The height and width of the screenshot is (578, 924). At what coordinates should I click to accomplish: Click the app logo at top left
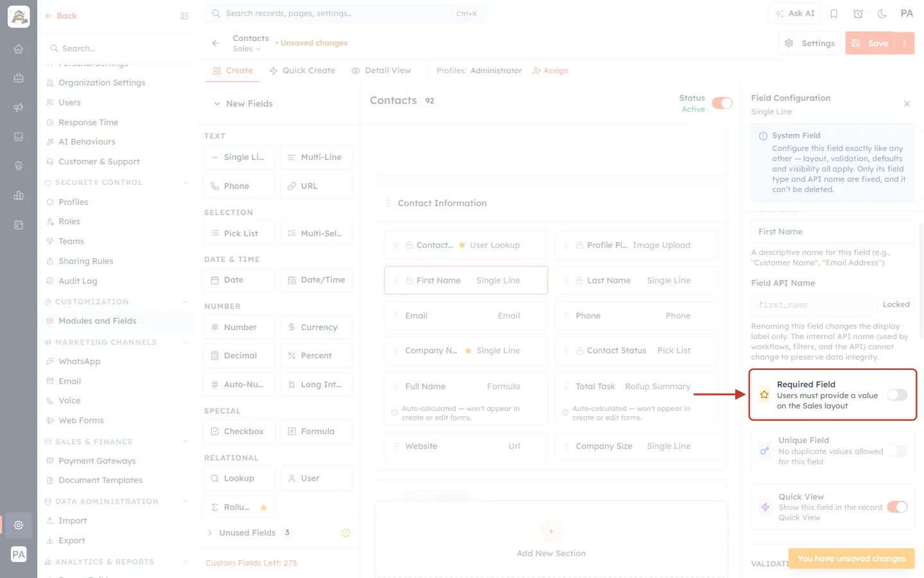[19, 17]
